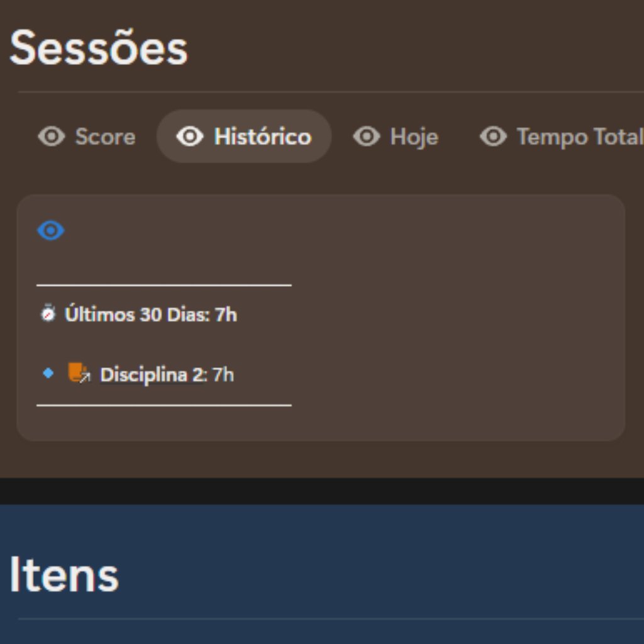Image resolution: width=644 pixels, height=644 pixels.
Task: Click the eye icon on the Score tab
Action: (51, 136)
